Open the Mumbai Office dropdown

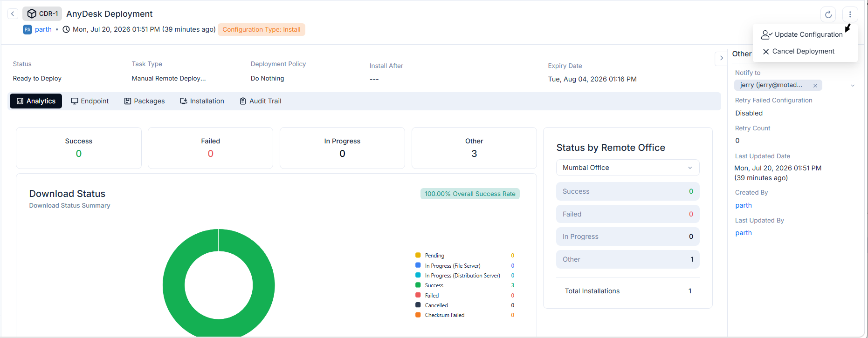[627, 168]
